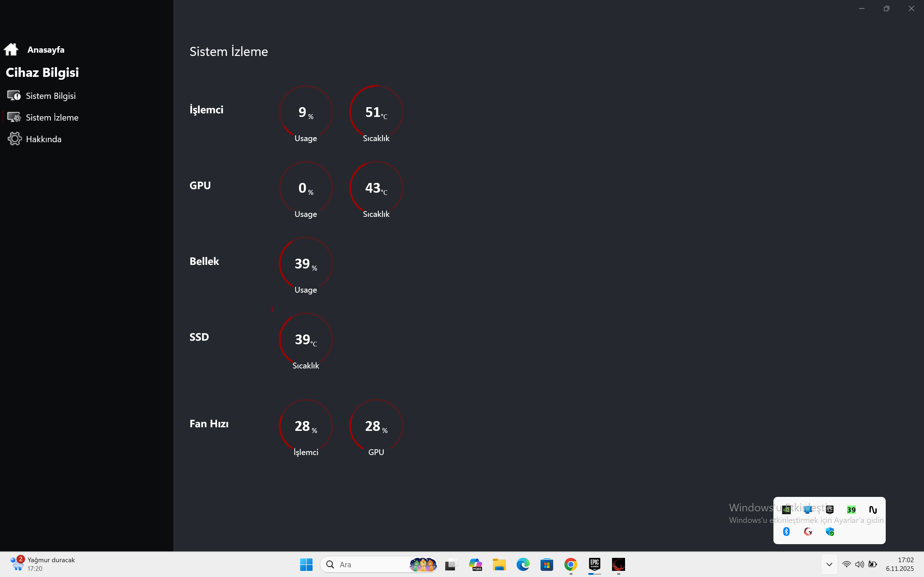
Task: Click the GPU usage gauge showing 0%
Action: coord(306,190)
